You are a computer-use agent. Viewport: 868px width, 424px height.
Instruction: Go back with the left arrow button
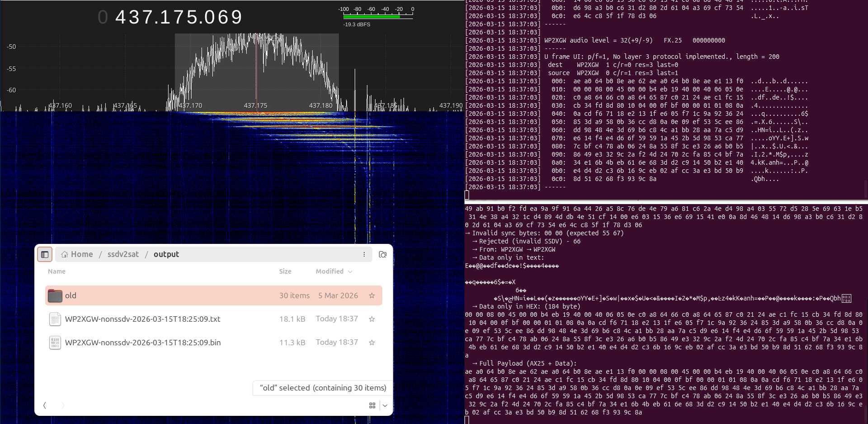(44, 405)
